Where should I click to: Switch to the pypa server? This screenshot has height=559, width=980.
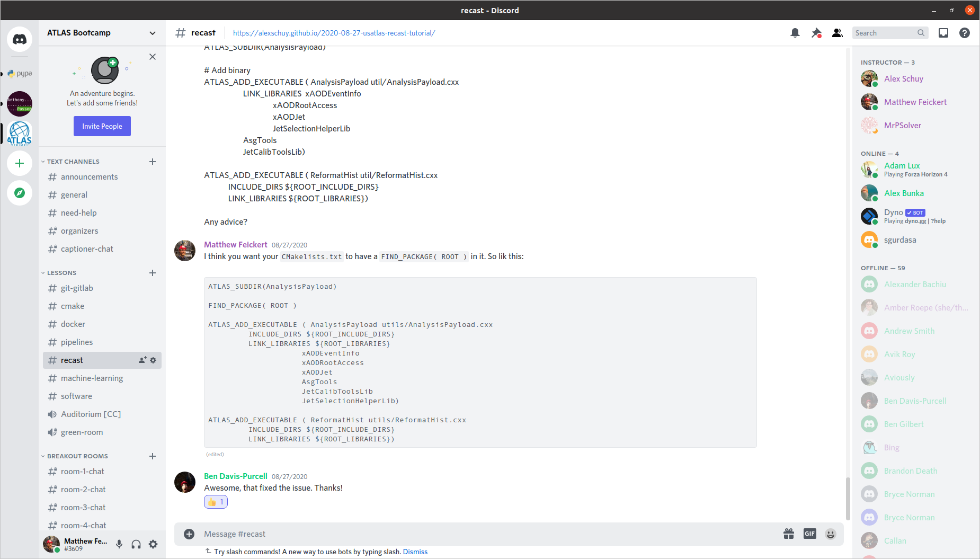tap(20, 74)
